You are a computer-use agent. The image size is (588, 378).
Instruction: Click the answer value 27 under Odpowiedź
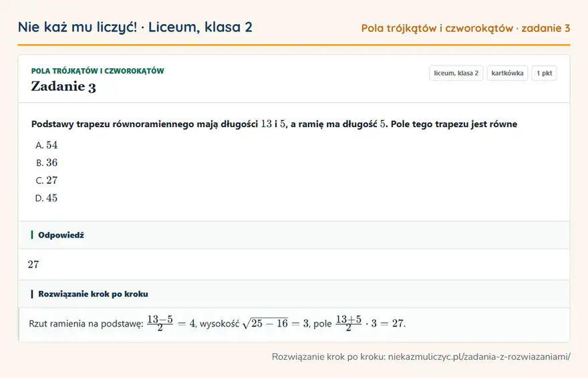click(x=33, y=265)
